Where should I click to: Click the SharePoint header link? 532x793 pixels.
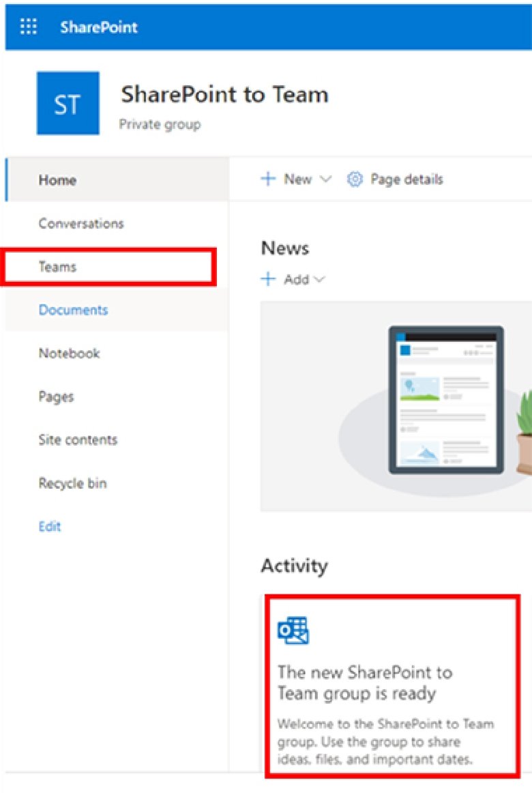point(98,27)
